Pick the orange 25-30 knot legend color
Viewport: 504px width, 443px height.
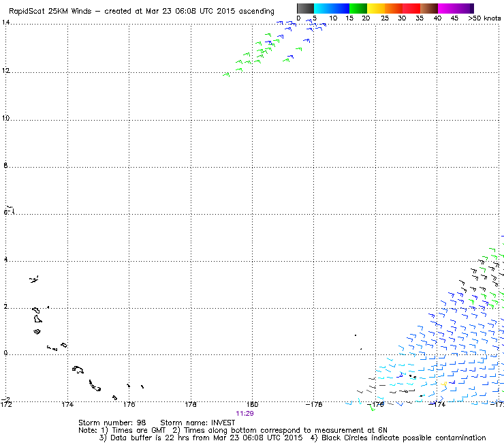394,8
